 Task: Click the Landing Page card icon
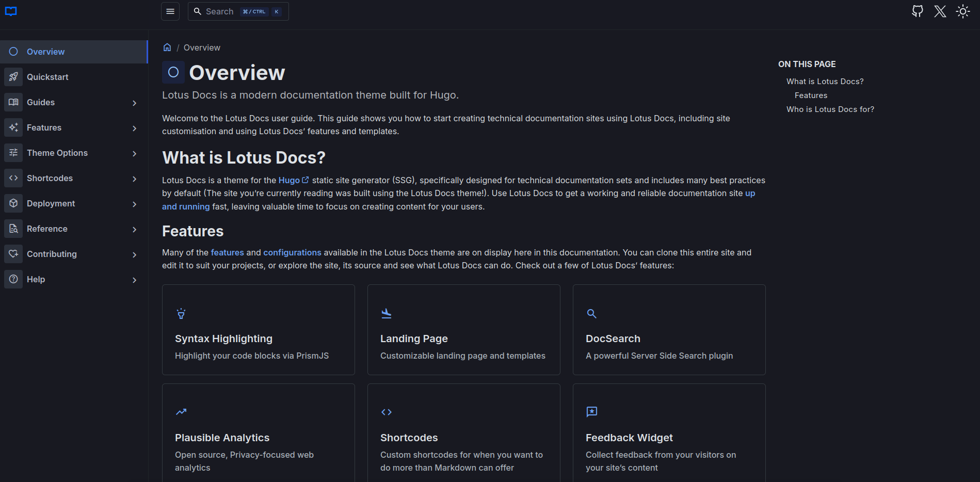coord(387,313)
